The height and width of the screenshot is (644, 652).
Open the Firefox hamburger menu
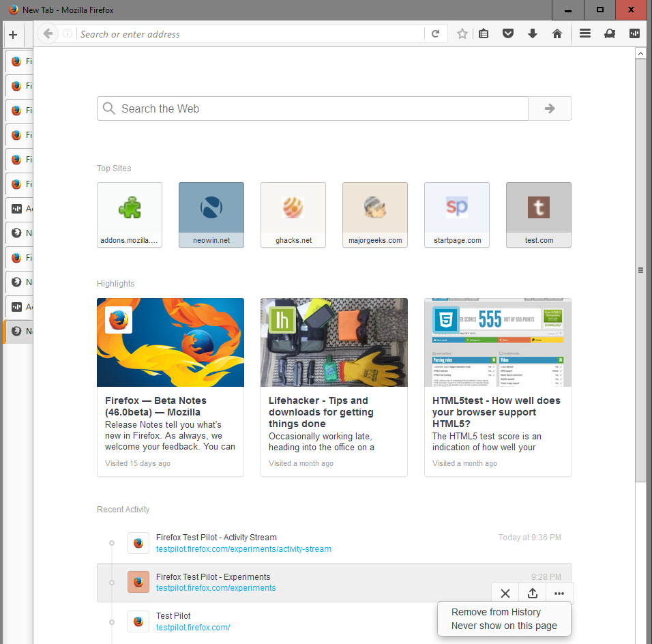pos(585,33)
